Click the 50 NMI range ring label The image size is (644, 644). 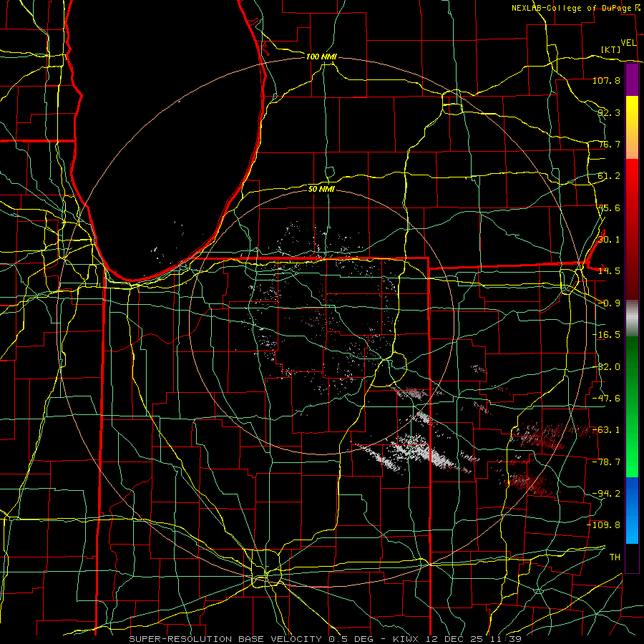[x=321, y=189]
